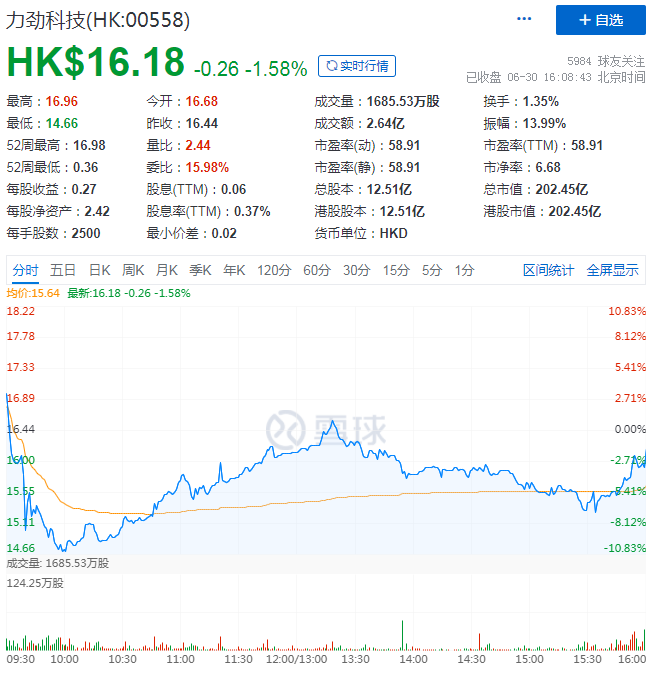Image resolution: width=651 pixels, height=674 pixels.
Task: Add stock to watchlist with 自选 button
Action: click(x=600, y=20)
